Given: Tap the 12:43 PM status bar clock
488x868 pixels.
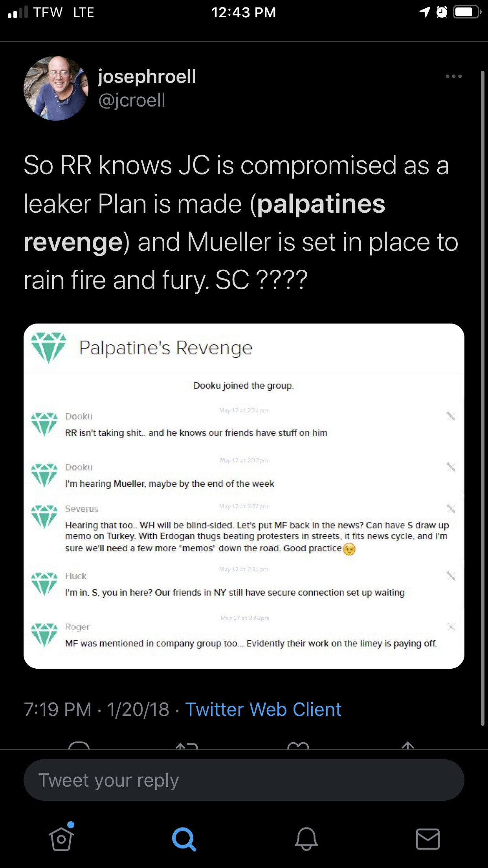Looking at the screenshot, I should point(244,13).
